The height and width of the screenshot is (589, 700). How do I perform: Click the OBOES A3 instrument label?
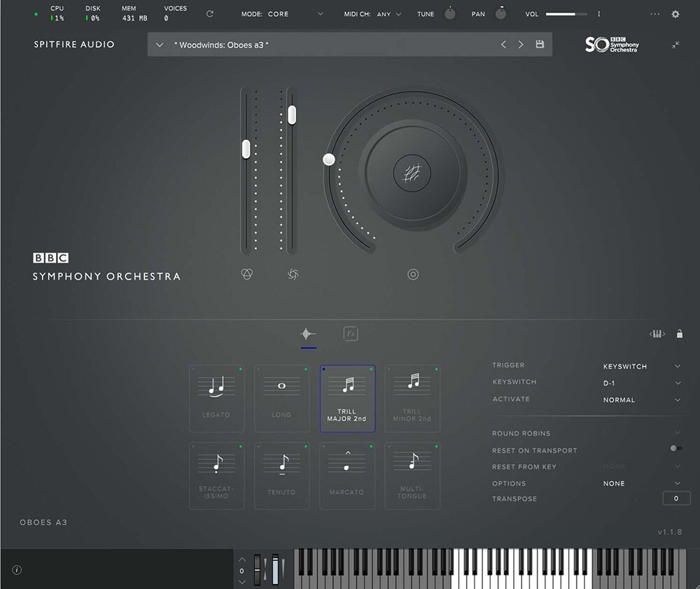click(43, 522)
